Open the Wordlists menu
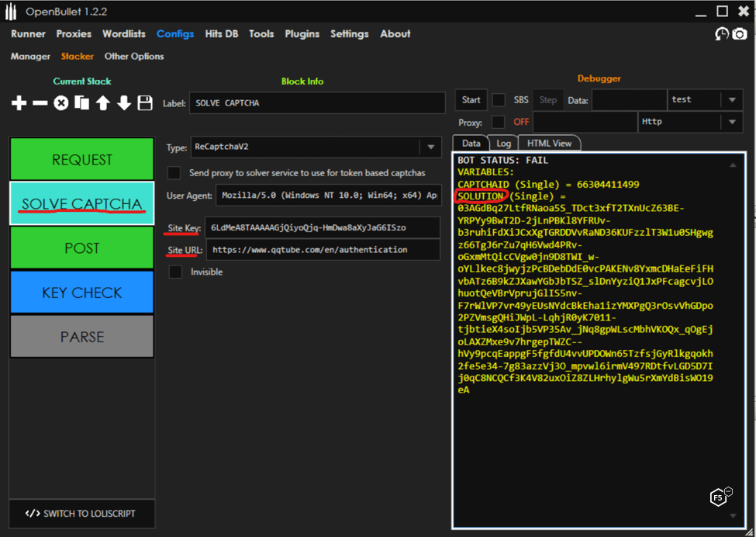The height and width of the screenshot is (537, 756). [123, 34]
